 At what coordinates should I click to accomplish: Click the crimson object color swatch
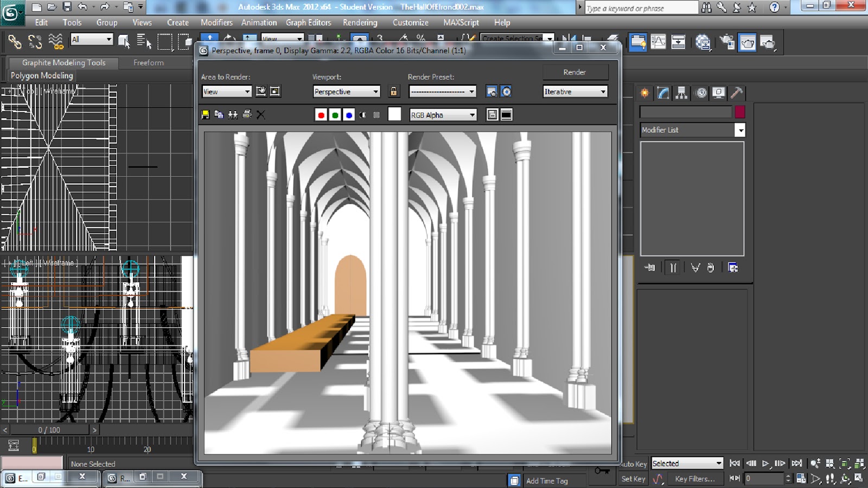pos(739,112)
